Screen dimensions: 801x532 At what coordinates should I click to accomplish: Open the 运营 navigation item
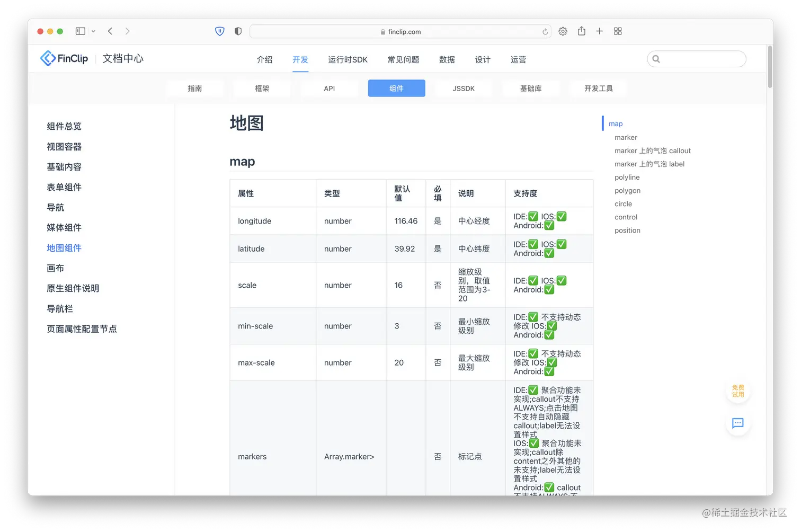[x=518, y=59]
